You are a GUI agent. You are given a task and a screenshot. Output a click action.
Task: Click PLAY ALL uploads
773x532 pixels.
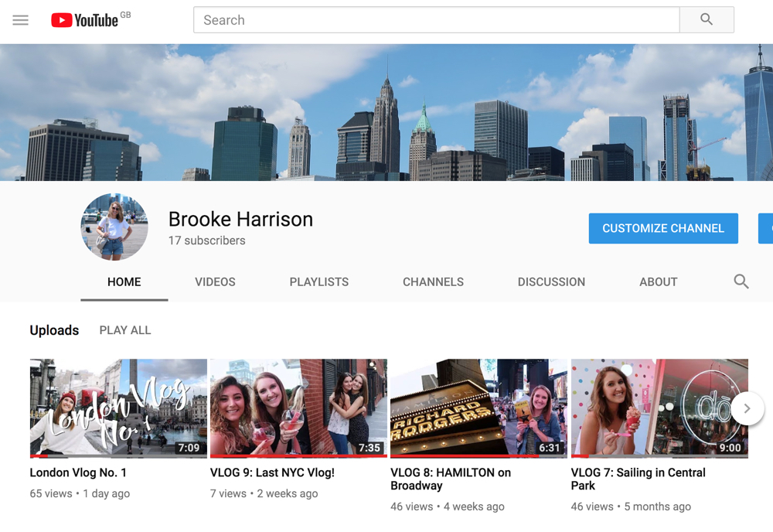tap(125, 330)
